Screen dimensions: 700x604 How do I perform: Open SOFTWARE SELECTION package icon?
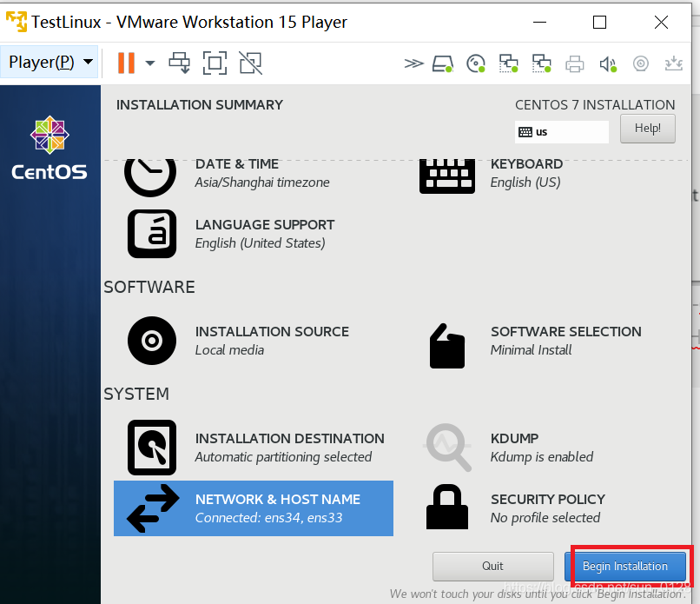point(447,346)
